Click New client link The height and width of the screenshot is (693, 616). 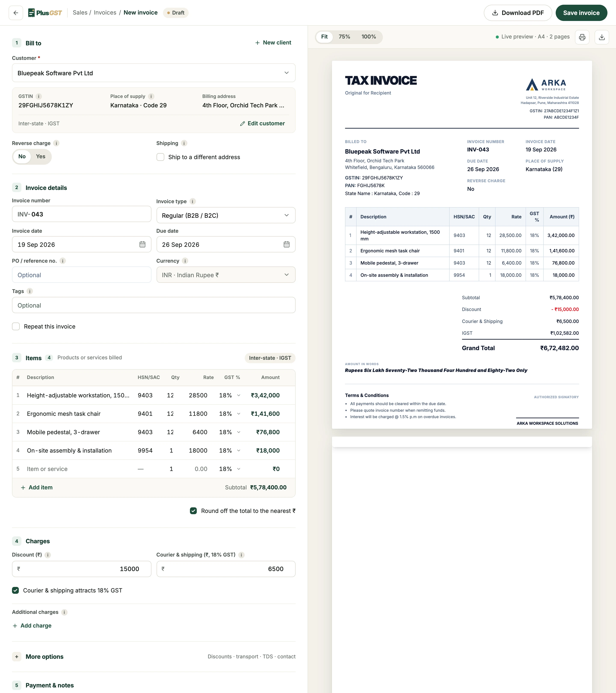(273, 43)
